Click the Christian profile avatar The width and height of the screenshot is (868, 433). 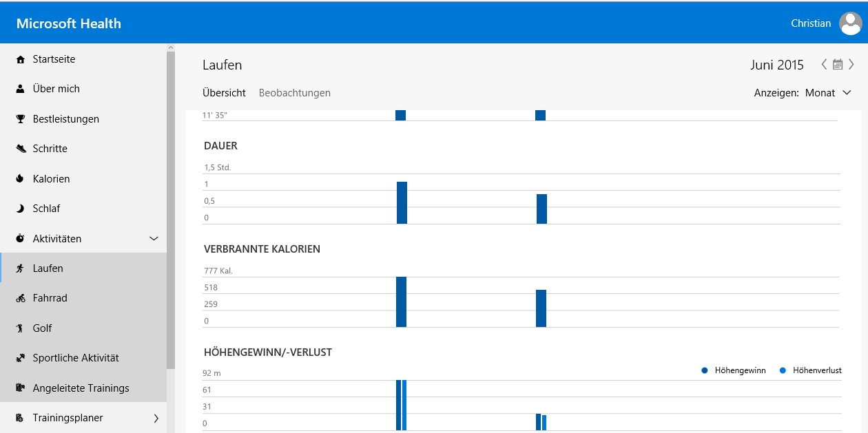coord(850,23)
